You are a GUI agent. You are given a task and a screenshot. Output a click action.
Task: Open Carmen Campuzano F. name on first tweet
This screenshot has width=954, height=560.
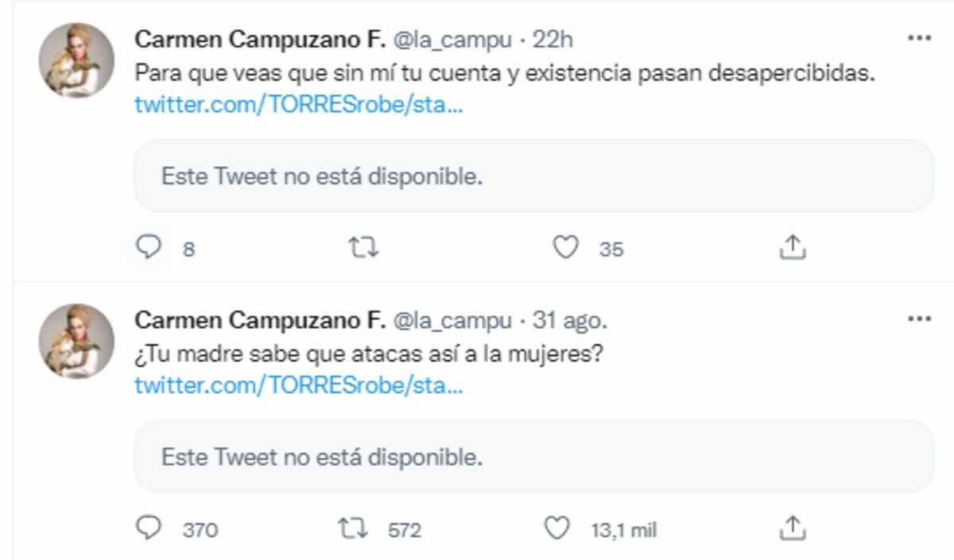click(260, 39)
